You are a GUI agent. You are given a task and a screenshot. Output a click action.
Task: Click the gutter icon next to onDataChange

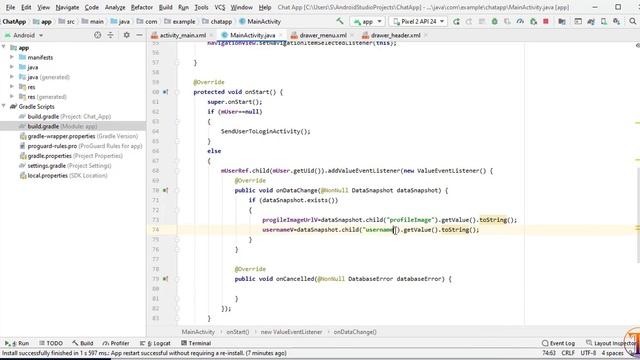(165, 190)
